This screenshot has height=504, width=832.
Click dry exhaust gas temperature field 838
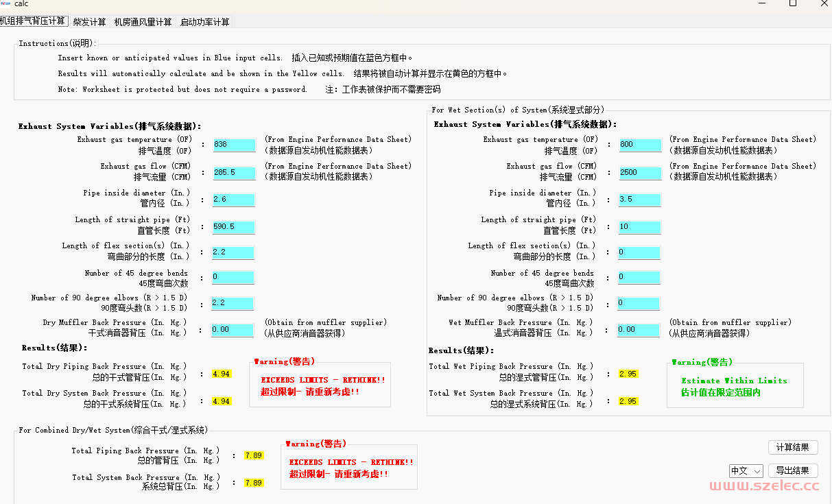coord(233,145)
